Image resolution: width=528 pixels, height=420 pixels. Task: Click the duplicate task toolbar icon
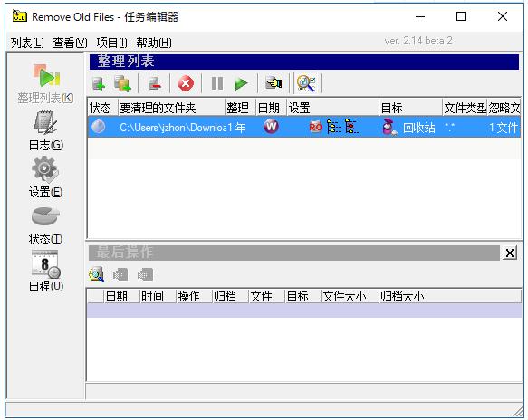tap(122, 83)
